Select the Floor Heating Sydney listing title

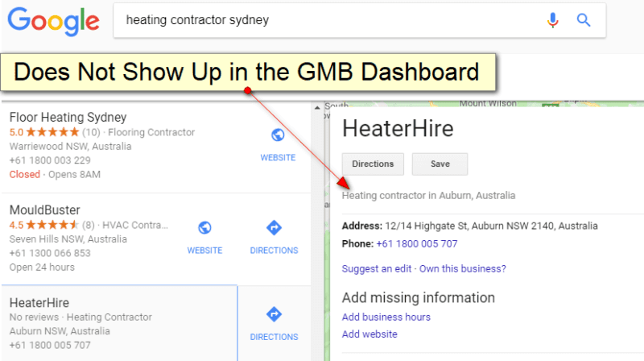coord(68,117)
